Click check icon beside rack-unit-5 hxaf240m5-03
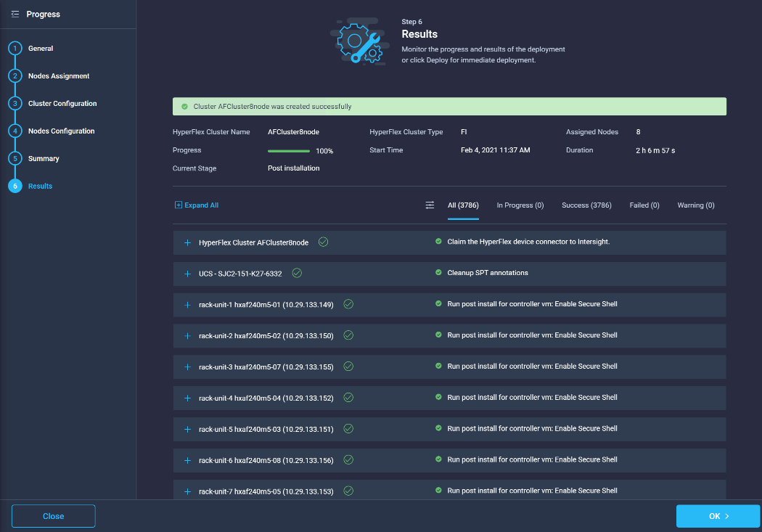This screenshot has width=762, height=532. click(x=348, y=428)
